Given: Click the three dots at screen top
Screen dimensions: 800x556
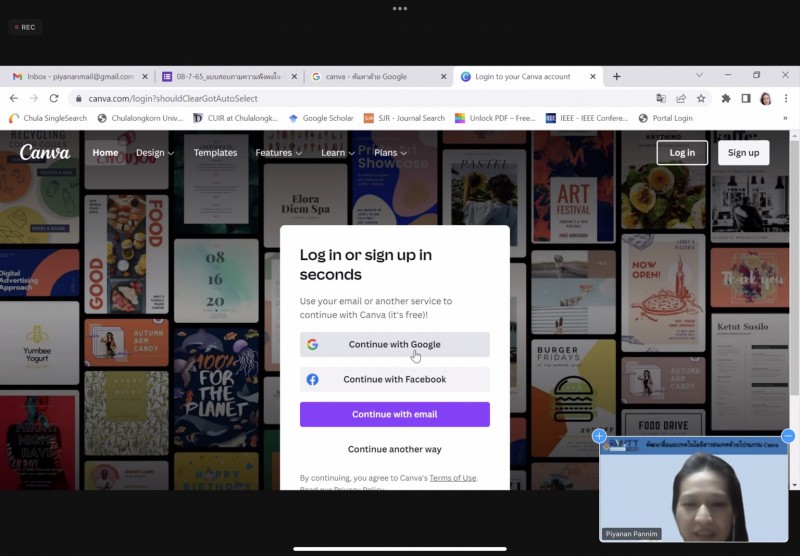Looking at the screenshot, I should point(400,8).
